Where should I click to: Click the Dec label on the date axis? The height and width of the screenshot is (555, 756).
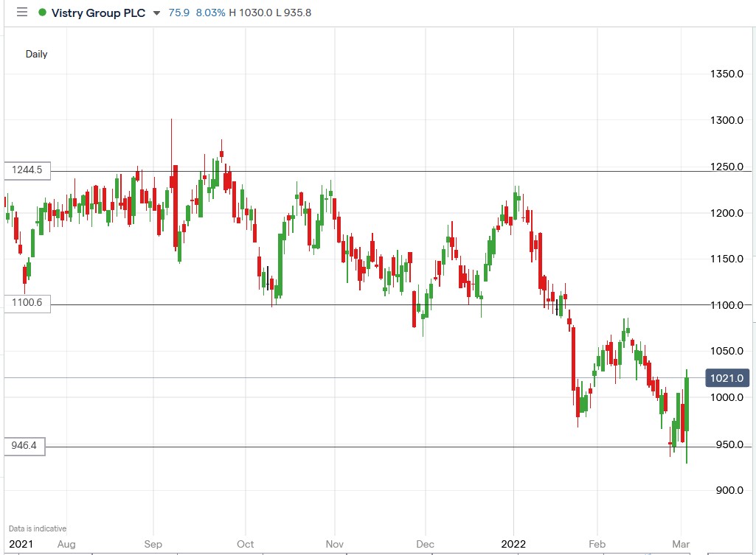click(x=424, y=544)
